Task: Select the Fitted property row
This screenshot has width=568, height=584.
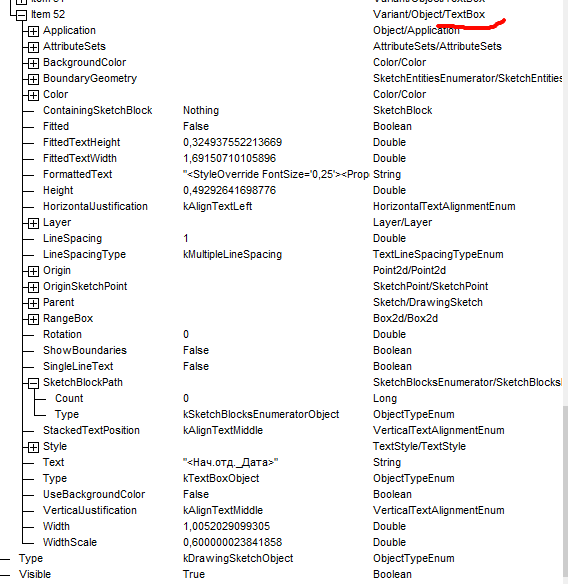Action: point(56,127)
